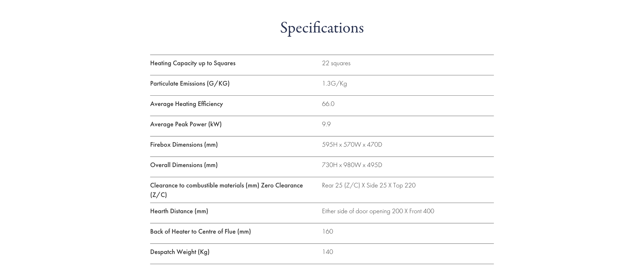The height and width of the screenshot is (278, 644).
Task: Click the 22 squares value
Action: coord(336,63)
